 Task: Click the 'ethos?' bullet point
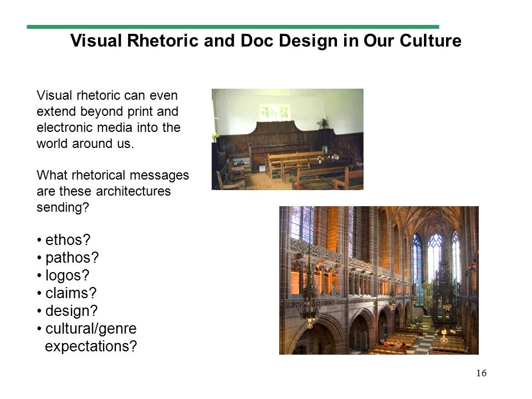[x=64, y=240]
